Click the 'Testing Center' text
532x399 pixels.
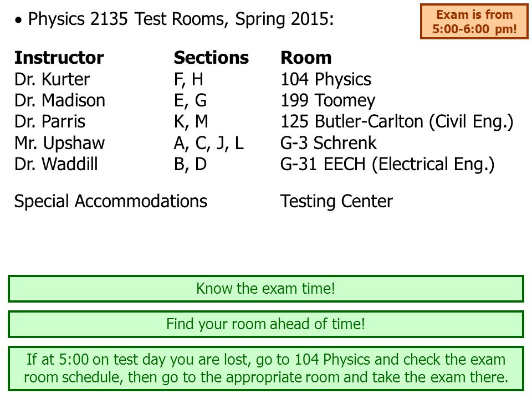point(336,202)
